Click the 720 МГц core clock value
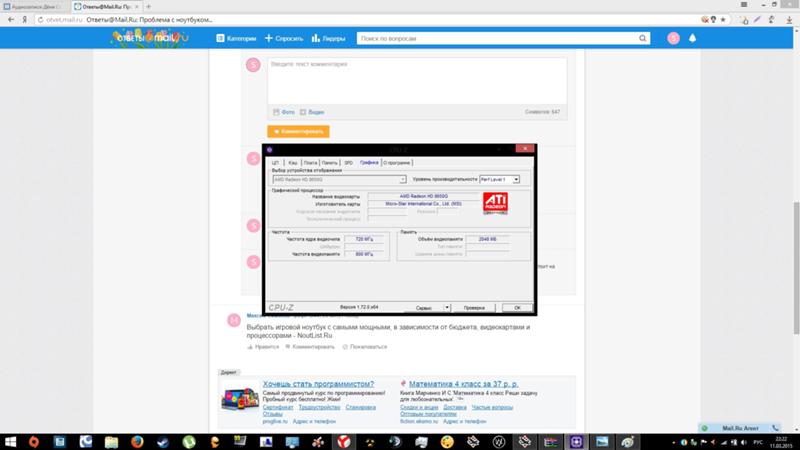 pos(364,239)
